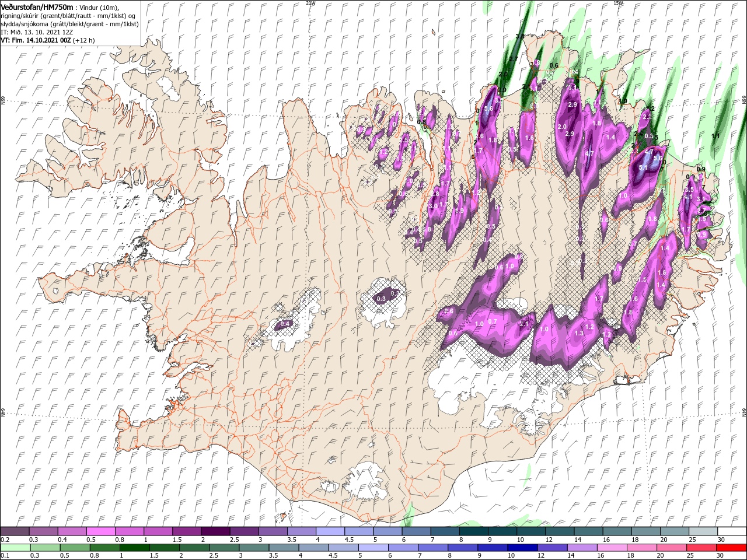The width and height of the screenshot is (747, 560).
Task: Click the '25' label on rain scale
Action: (689, 555)
